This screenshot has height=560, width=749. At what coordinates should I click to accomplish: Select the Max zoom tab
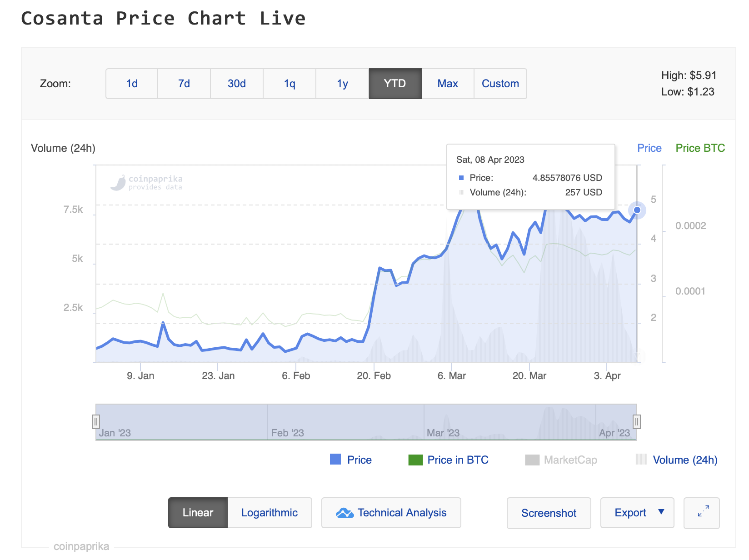[448, 84]
